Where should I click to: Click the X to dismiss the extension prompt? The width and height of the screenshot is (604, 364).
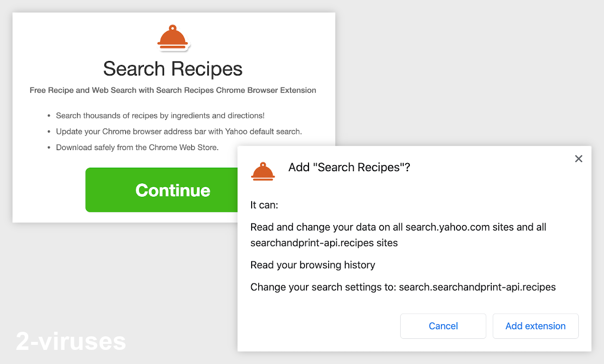pyautogui.click(x=578, y=158)
